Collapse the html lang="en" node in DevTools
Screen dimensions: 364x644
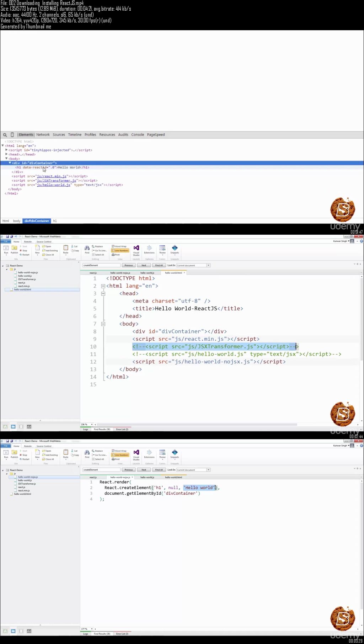coord(3,145)
